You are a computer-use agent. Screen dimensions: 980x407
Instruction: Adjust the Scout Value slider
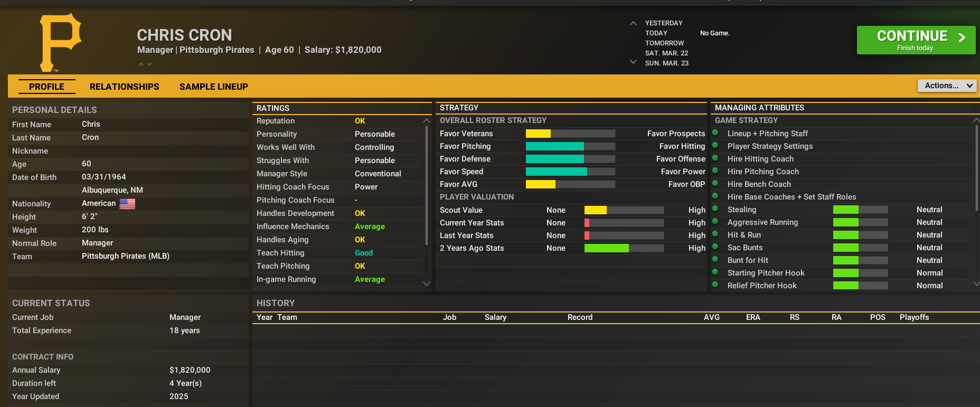click(x=624, y=210)
